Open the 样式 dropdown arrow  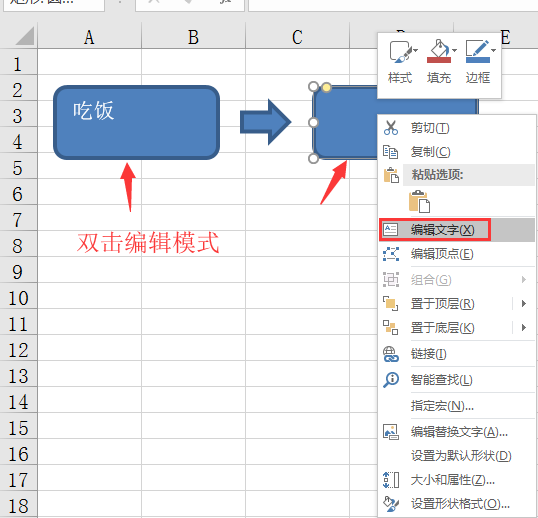(x=416, y=50)
